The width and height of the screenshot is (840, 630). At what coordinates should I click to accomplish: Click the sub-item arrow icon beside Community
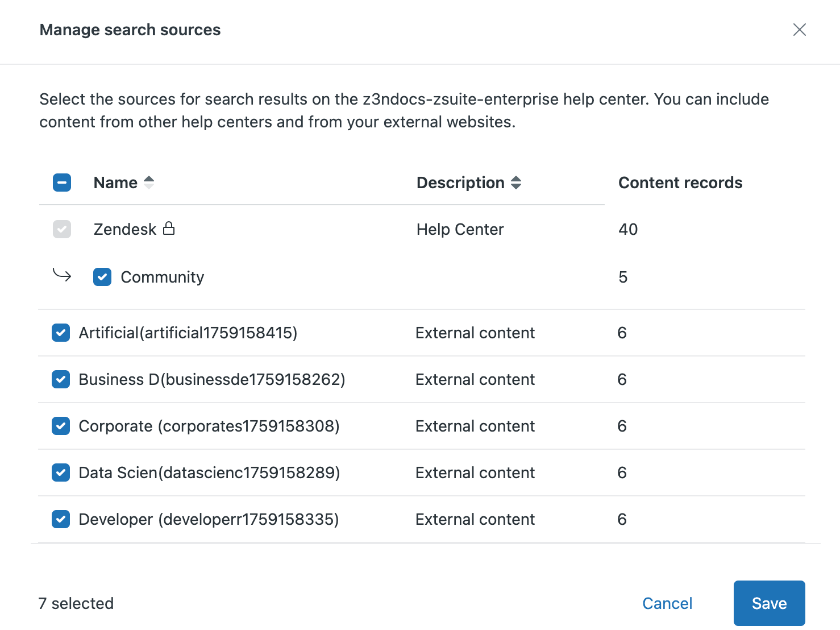[62, 276]
